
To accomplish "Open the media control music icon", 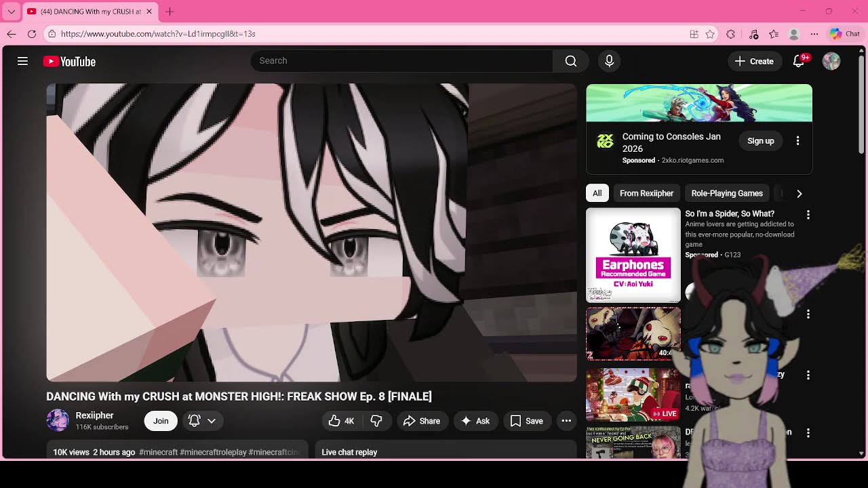I will click(x=753, y=34).
